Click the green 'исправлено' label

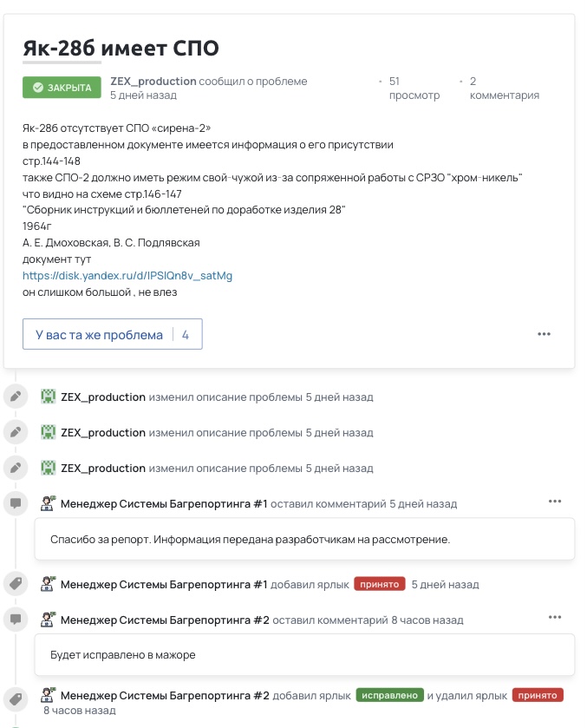point(389,696)
